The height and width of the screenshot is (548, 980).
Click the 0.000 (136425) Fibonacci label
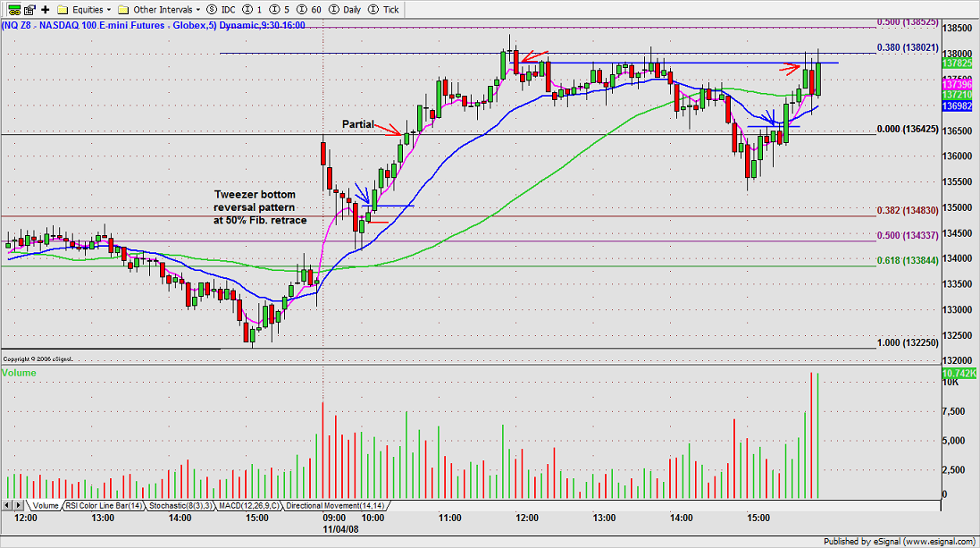(x=908, y=129)
